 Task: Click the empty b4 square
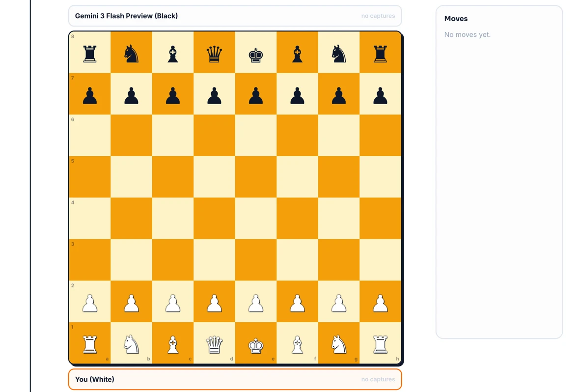click(131, 219)
